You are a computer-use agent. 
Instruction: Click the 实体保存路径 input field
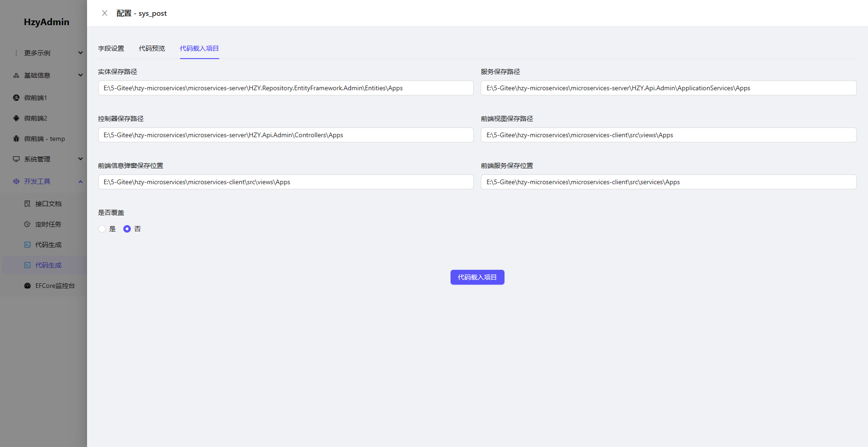pos(286,88)
